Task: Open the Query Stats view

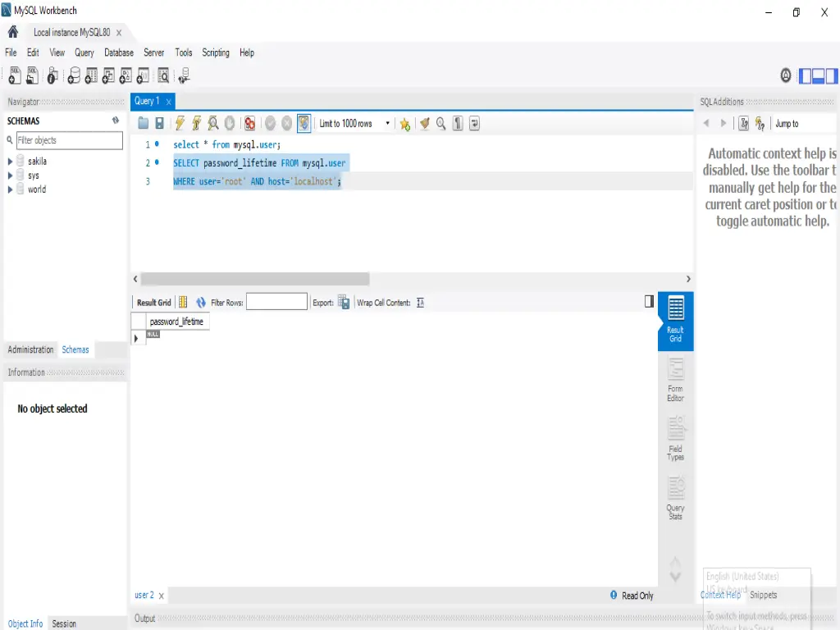Action: point(675,497)
